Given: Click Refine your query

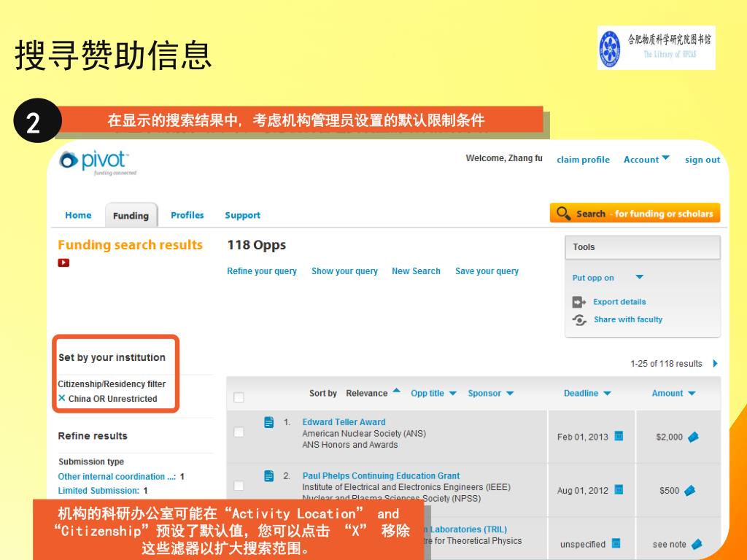Looking at the screenshot, I should pos(262,271).
